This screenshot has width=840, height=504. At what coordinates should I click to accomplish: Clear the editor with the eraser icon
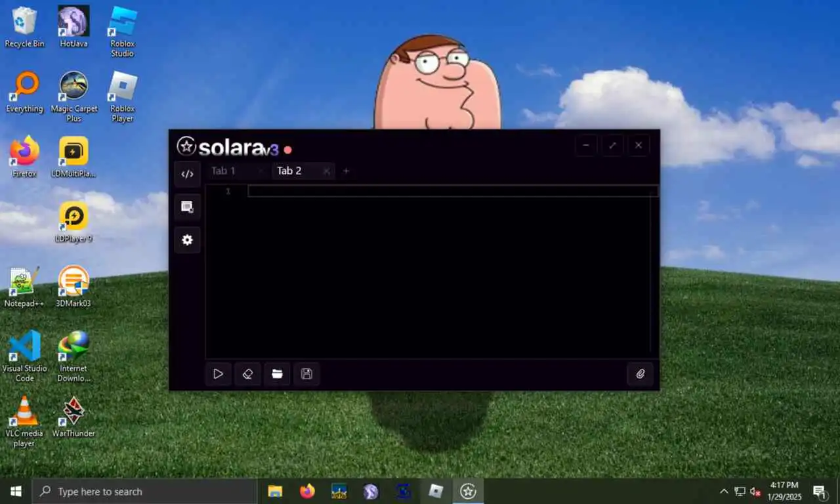pos(247,374)
